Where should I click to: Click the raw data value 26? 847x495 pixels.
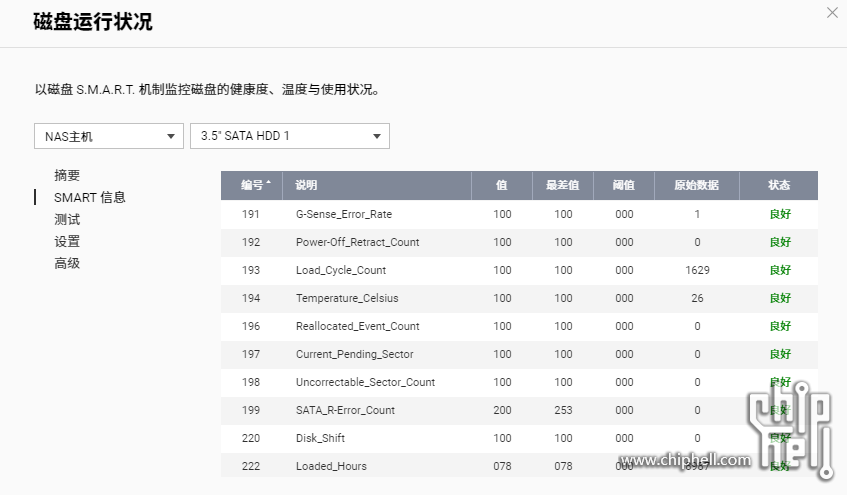click(697, 298)
